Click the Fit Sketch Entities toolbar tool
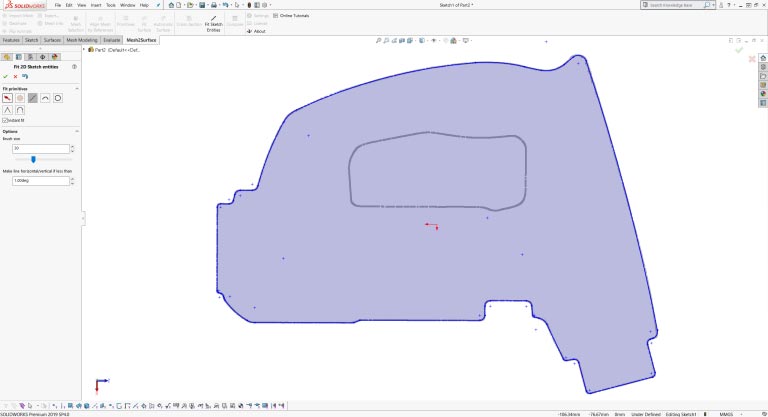 pyautogui.click(x=214, y=23)
